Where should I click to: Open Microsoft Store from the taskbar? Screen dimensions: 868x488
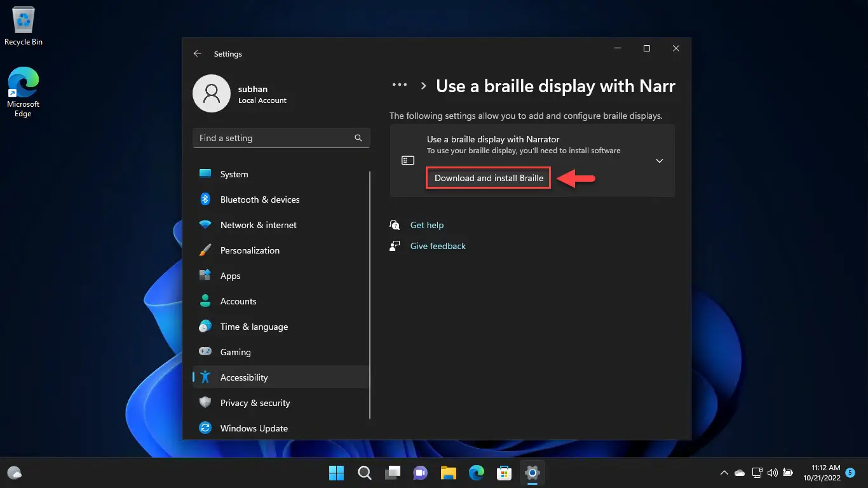click(505, 473)
